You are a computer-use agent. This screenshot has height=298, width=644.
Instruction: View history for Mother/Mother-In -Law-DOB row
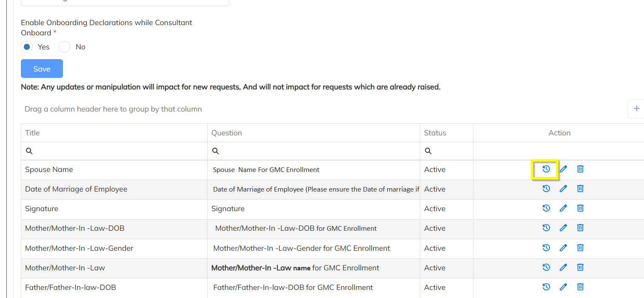546,228
